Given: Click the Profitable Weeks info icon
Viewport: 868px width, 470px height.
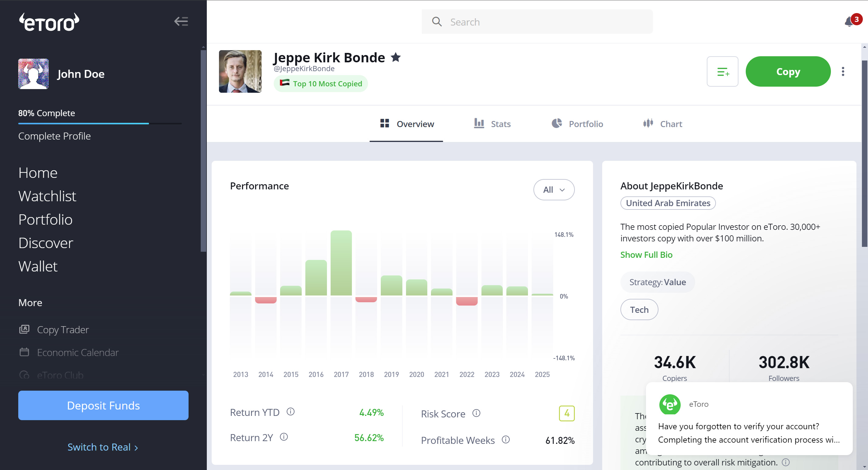Looking at the screenshot, I should (x=505, y=439).
